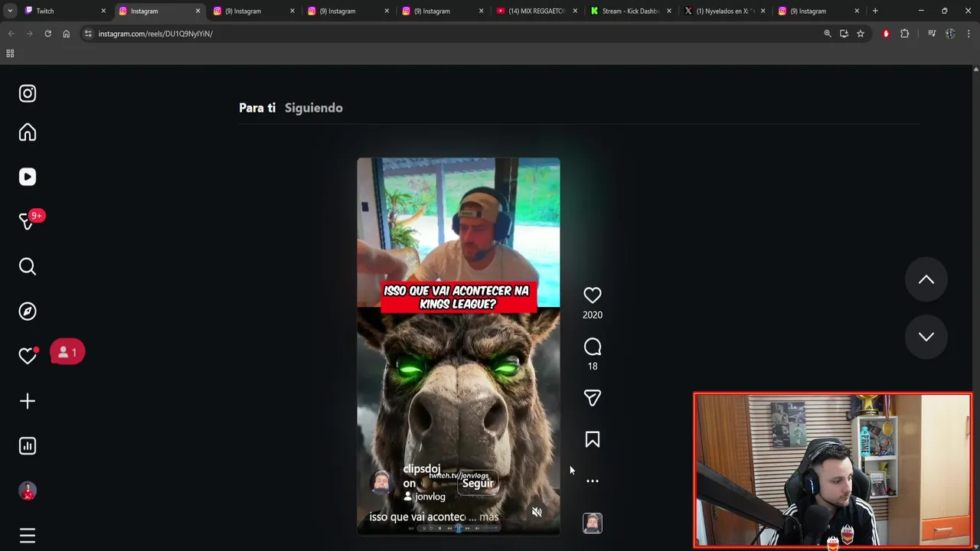The image size is (980, 551).
Task: Click the address bar URL
Action: [x=155, y=34]
